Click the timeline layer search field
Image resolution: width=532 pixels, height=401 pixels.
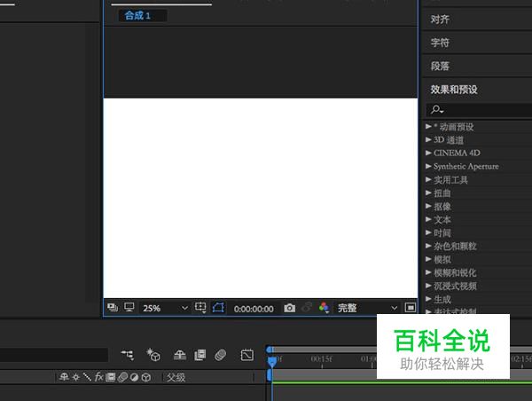[54, 355]
